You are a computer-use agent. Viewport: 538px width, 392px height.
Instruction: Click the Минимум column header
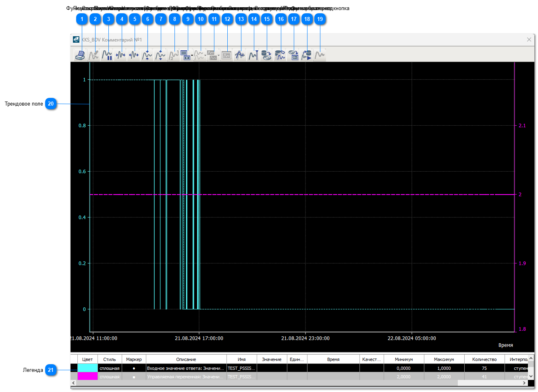pos(404,359)
